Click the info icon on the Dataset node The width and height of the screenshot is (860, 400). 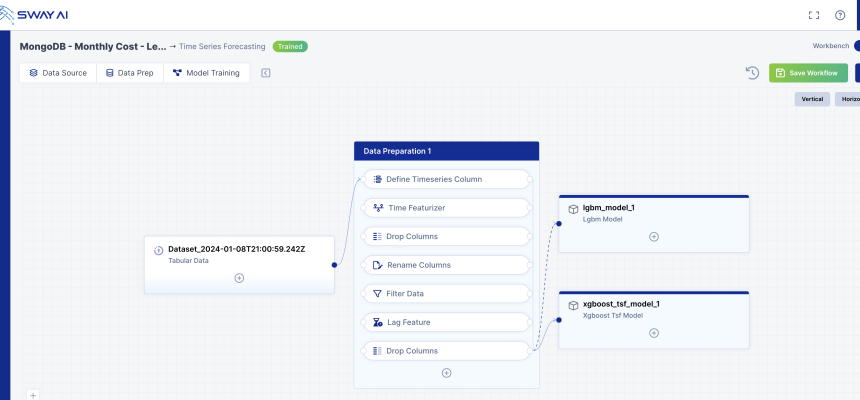(159, 250)
